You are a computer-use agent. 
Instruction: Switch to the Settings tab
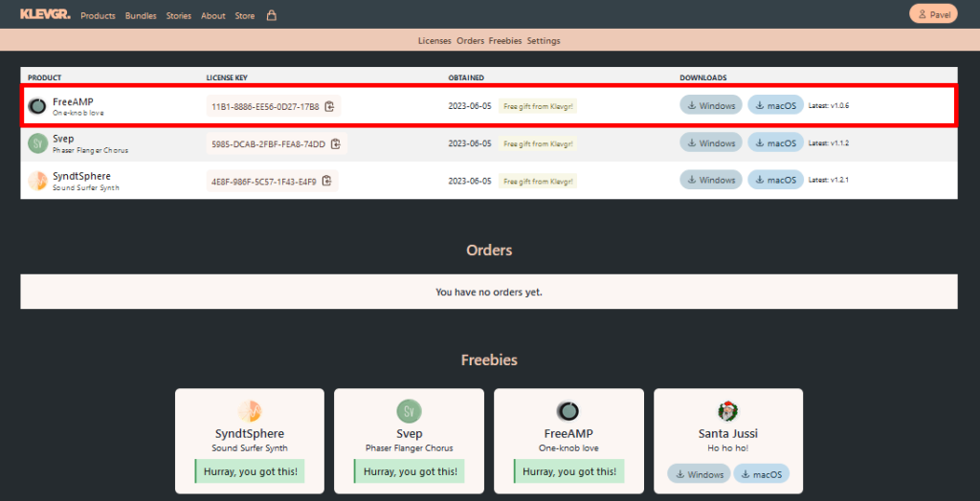coord(544,41)
